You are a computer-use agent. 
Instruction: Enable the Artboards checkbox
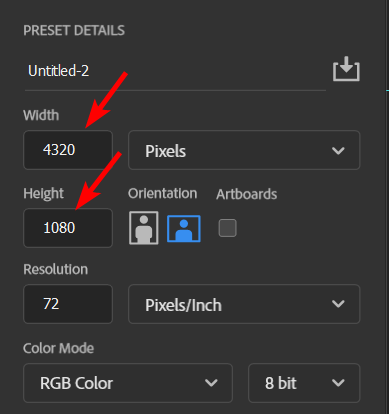(228, 228)
